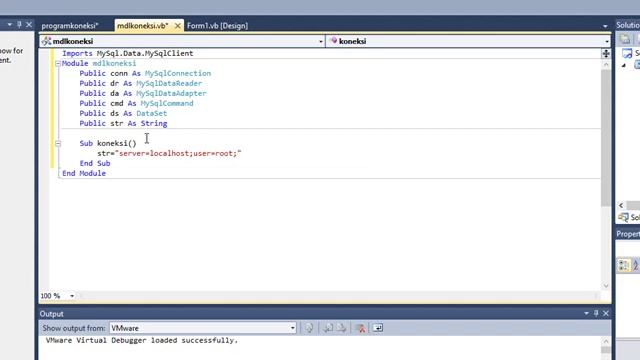This screenshot has height=360, width=640.
Task: Click the End Module line
Action: [x=84, y=173]
